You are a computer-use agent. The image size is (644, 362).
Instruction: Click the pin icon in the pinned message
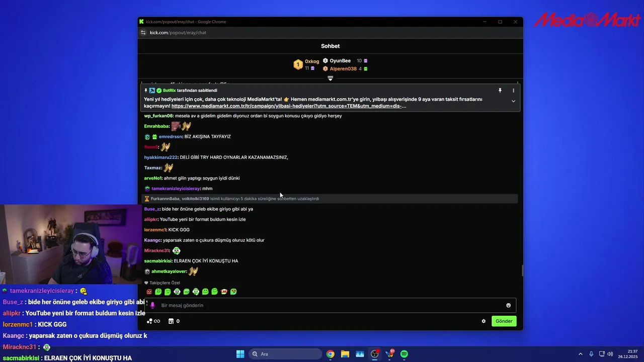click(500, 90)
